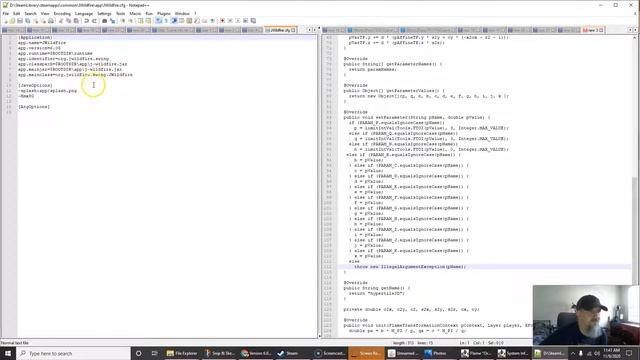The image size is (640, 360).
Task: Open the Search menu
Action: [30, 13]
